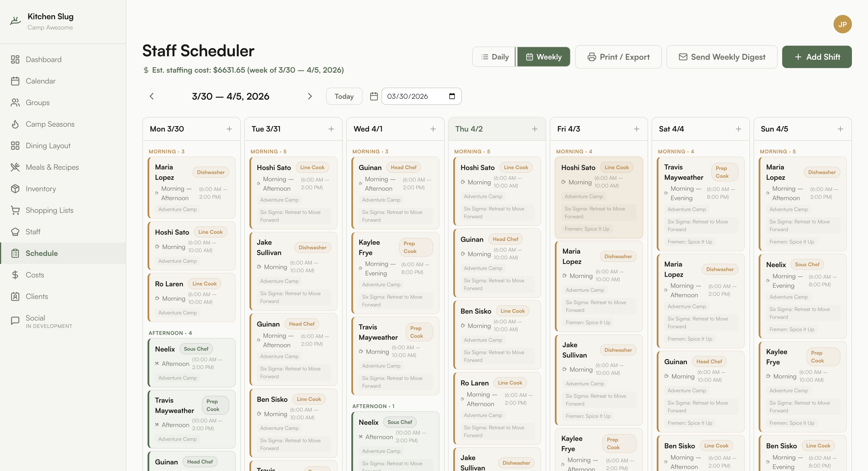Open Neelix Sous Chef afternoon shift on Monday
The image size is (868, 471).
coord(191,363)
